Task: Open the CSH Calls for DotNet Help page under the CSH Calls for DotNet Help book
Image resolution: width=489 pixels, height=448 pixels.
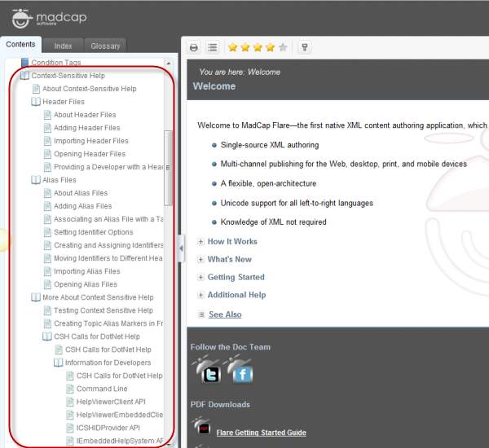Action: click(x=108, y=349)
